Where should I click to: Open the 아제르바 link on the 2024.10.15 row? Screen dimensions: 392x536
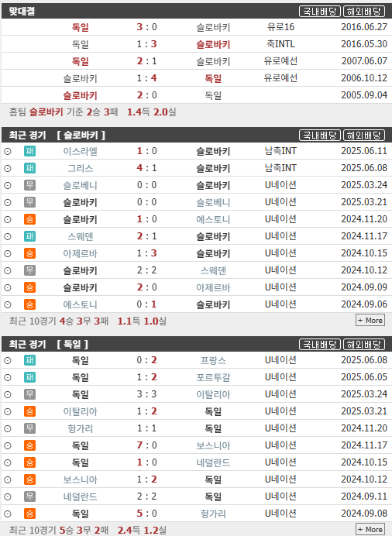point(81,253)
